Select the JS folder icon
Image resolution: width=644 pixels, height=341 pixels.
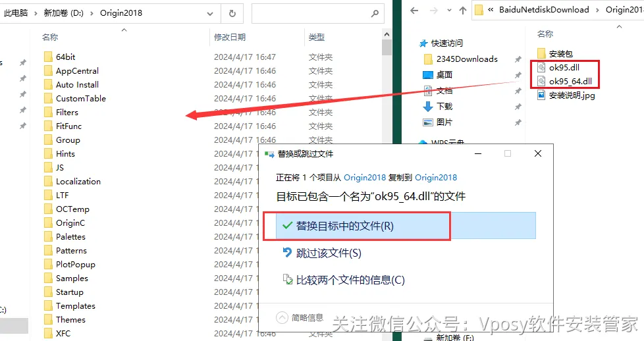[49, 168]
